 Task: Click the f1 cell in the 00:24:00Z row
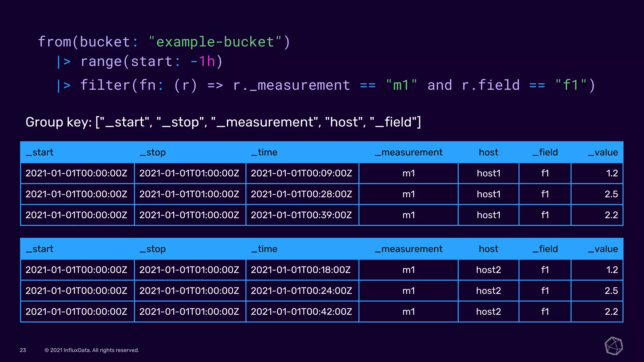(x=545, y=291)
